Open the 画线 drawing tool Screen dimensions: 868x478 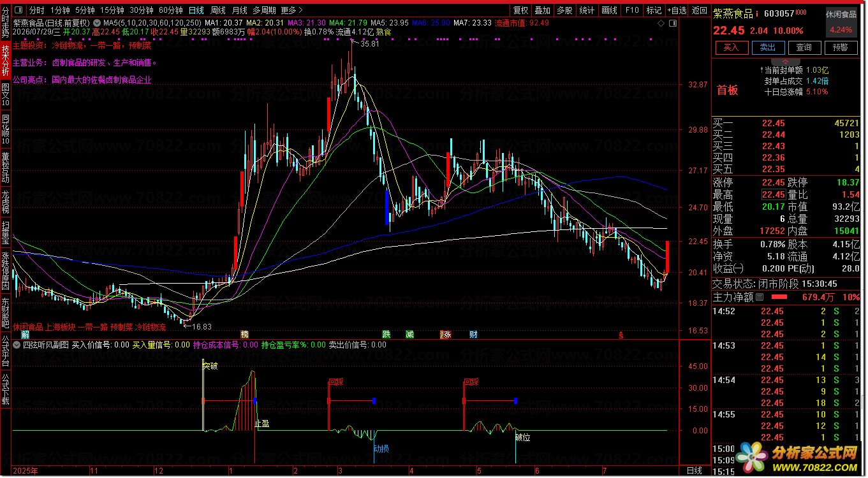[610, 10]
